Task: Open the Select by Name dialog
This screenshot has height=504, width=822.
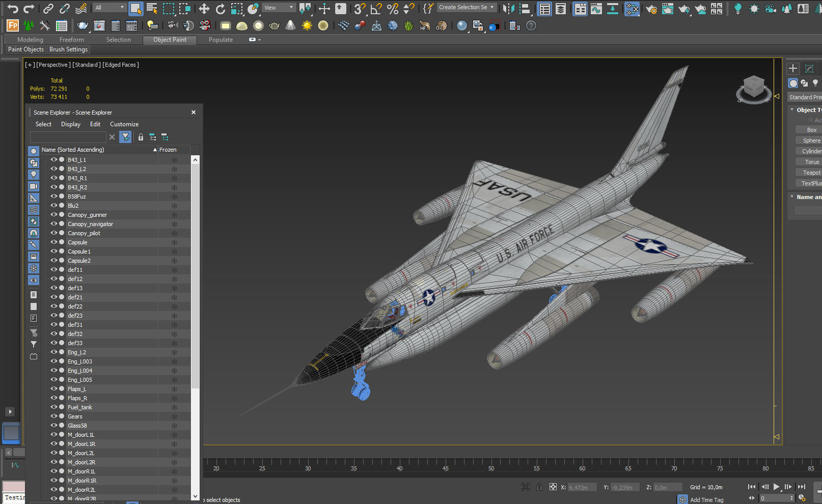Action: (152, 8)
